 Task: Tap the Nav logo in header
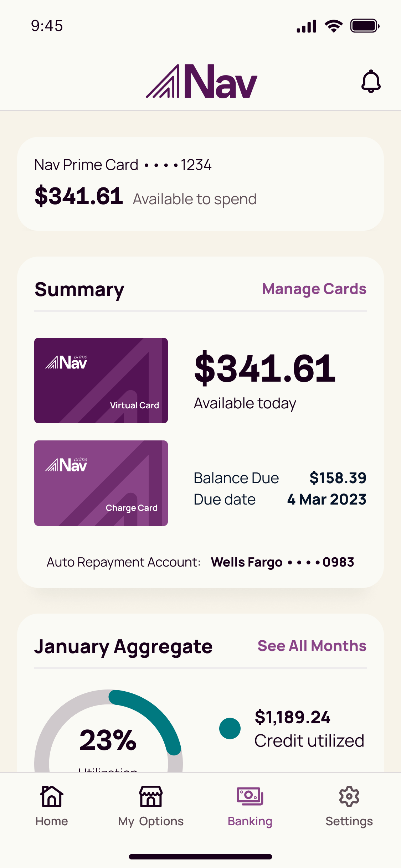pyautogui.click(x=202, y=82)
